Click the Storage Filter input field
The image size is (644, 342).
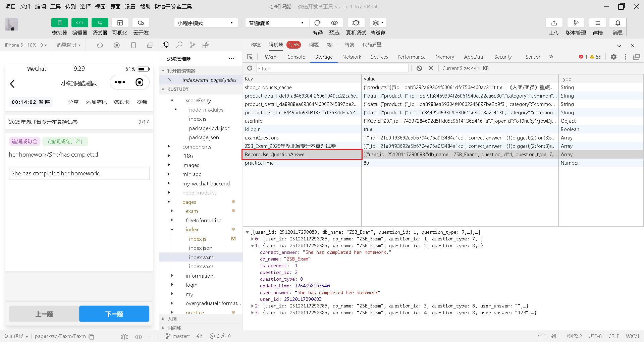(x=332, y=68)
